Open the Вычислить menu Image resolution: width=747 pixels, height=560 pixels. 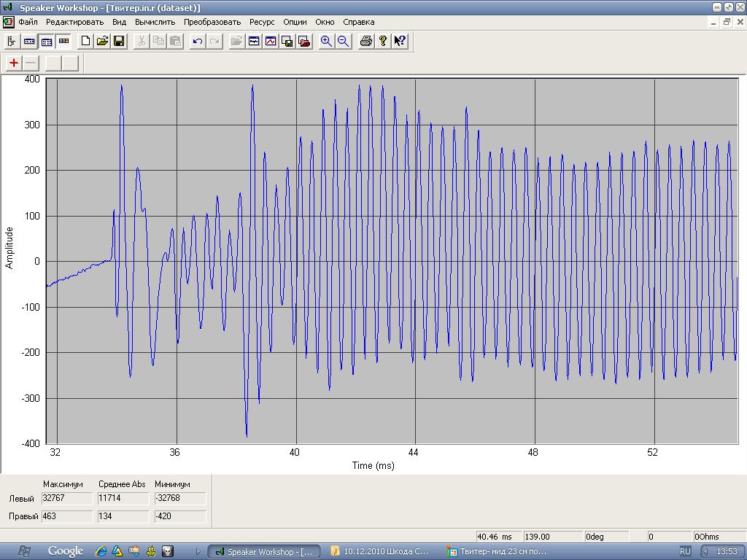155,22
